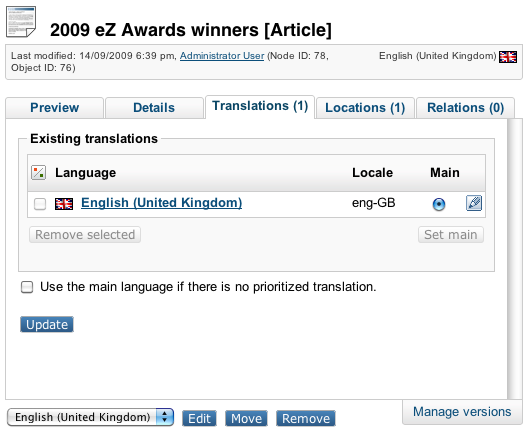Click the Set main button
The width and height of the screenshot is (529, 439).
[x=451, y=235]
